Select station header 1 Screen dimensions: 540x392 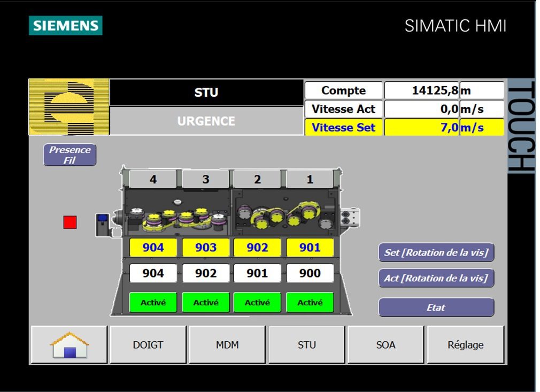[x=310, y=179]
